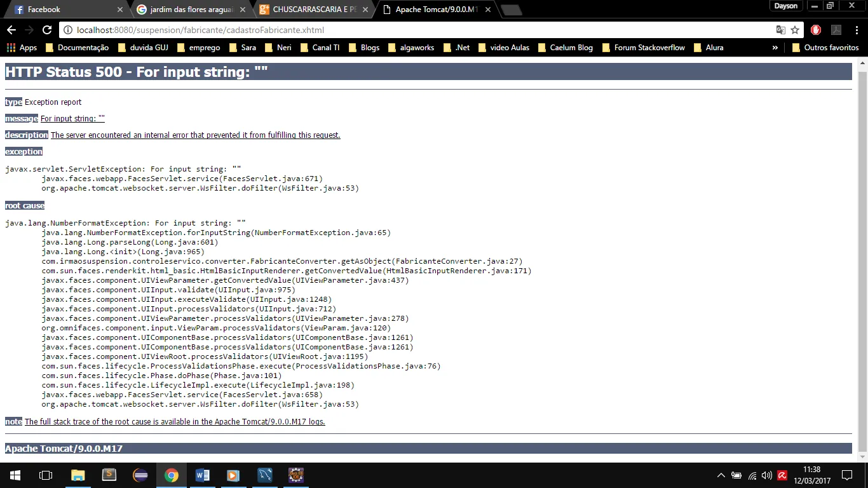The width and height of the screenshot is (868, 488).
Task: Click the 'HTTP Status 500' heading
Action: click(x=136, y=72)
